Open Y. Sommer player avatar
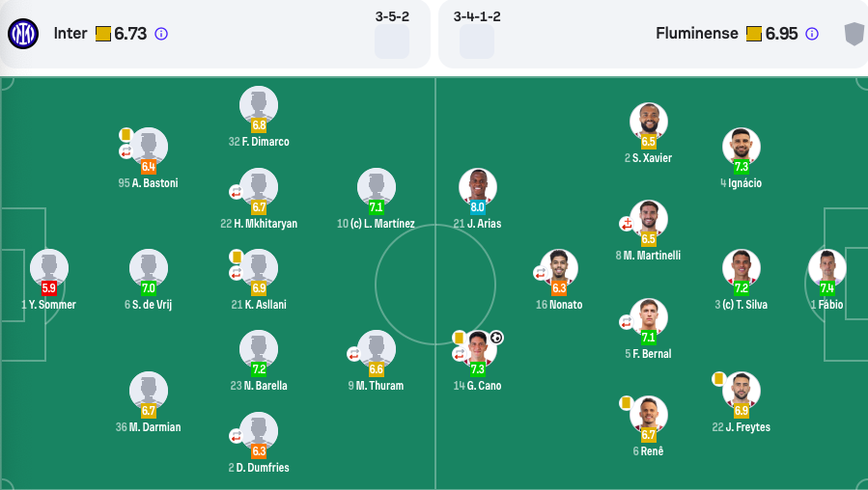868x490 pixels. [x=48, y=268]
